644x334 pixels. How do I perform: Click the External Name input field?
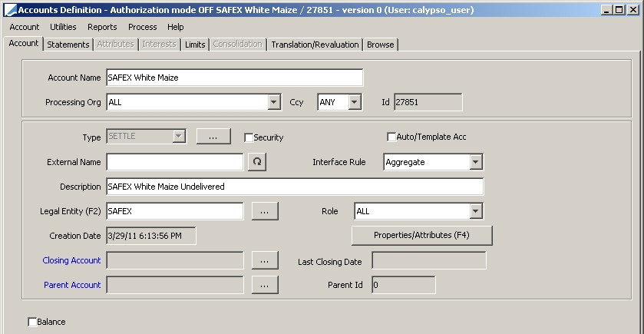175,162
